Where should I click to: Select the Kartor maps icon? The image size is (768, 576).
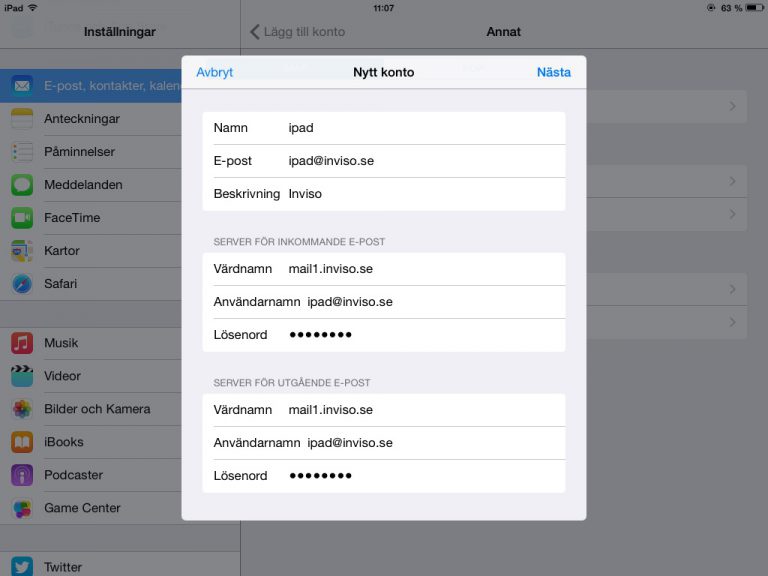pyautogui.click(x=22, y=251)
